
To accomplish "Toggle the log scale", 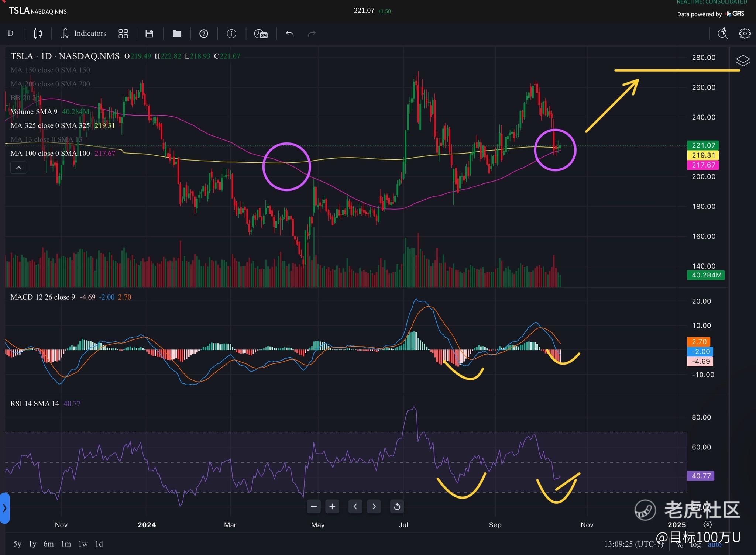I will 696,544.
